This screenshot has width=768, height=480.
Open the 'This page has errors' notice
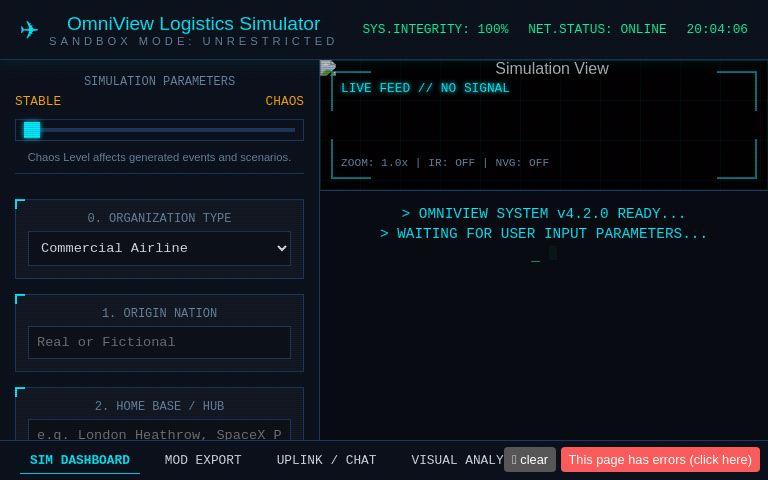click(660, 460)
